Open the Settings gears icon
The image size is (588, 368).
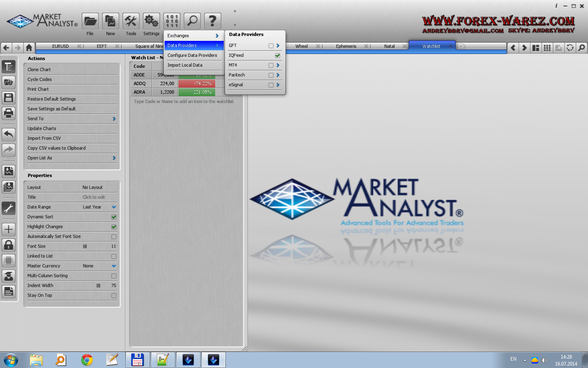pyautogui.click(x=151, y=21)
